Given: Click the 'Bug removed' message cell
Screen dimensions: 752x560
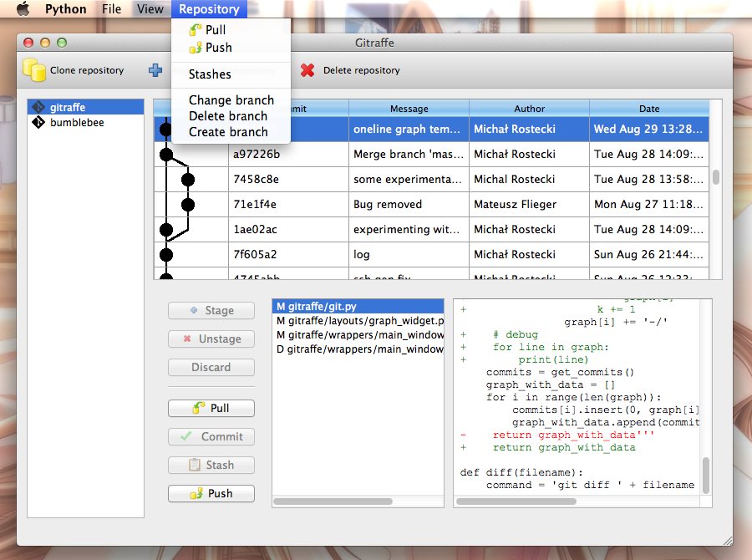Looking at the screenshot, I should click(409, 205).
